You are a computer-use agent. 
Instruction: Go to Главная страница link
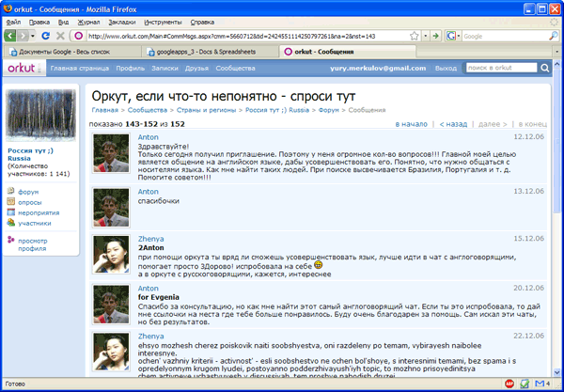pyautogui.click(x=80, y=68)
